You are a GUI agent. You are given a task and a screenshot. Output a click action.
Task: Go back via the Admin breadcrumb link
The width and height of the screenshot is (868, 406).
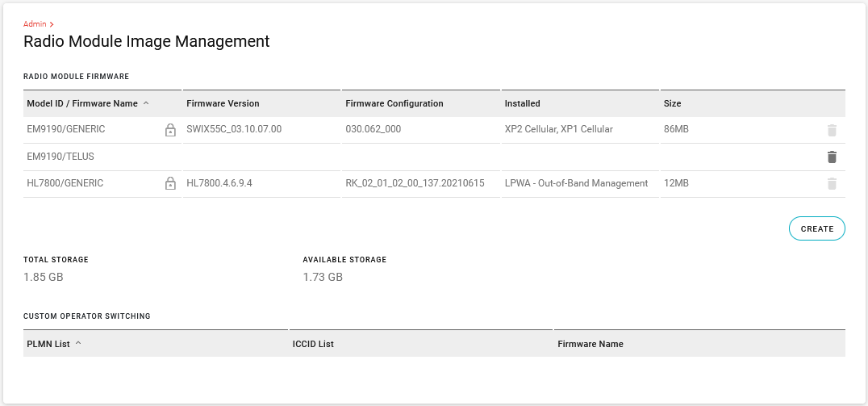pos(35,24)
